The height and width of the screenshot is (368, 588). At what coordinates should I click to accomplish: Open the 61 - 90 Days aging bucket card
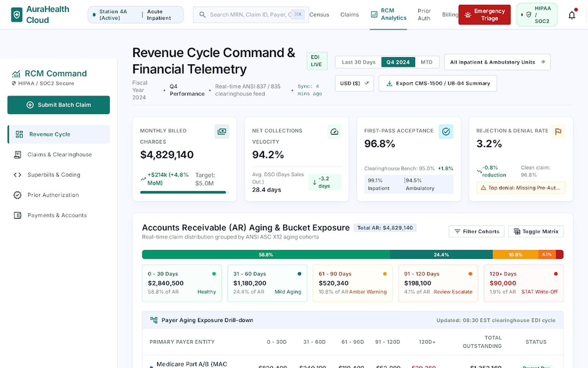(352, 283)
